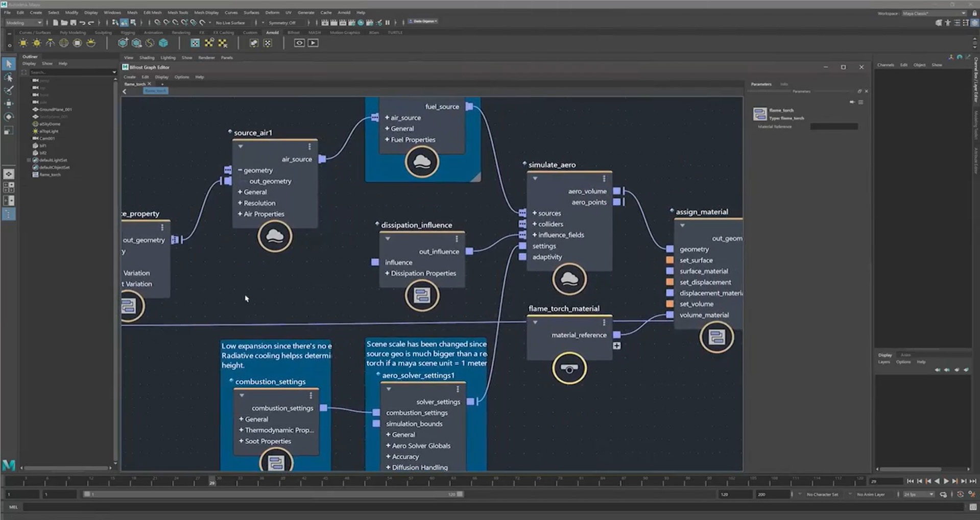The image size is (980, 520).
Task: Open the Arnold render view eye icon
Action: (299, 43)
